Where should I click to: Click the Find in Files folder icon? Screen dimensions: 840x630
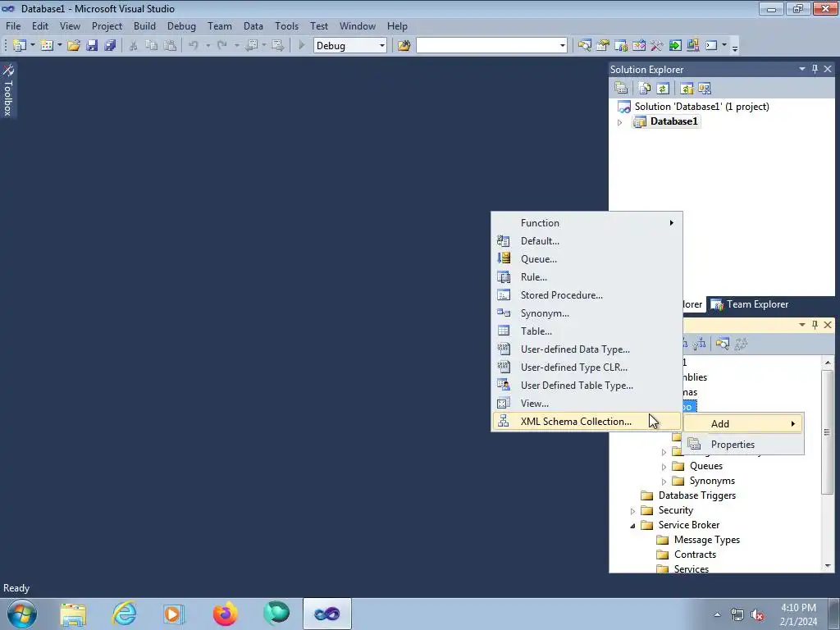click(x=404, y=46)
